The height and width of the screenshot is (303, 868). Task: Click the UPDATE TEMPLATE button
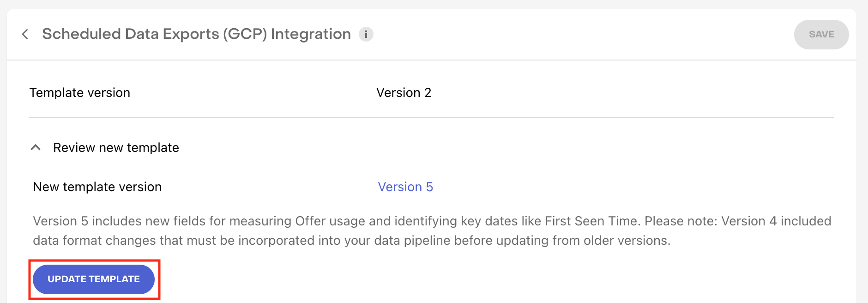coord(94,279)
